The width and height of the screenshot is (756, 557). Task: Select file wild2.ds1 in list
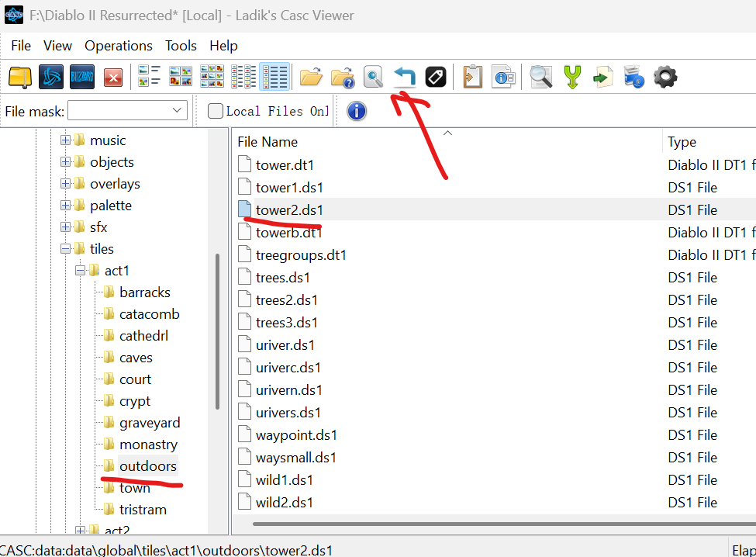coord(285,503)
